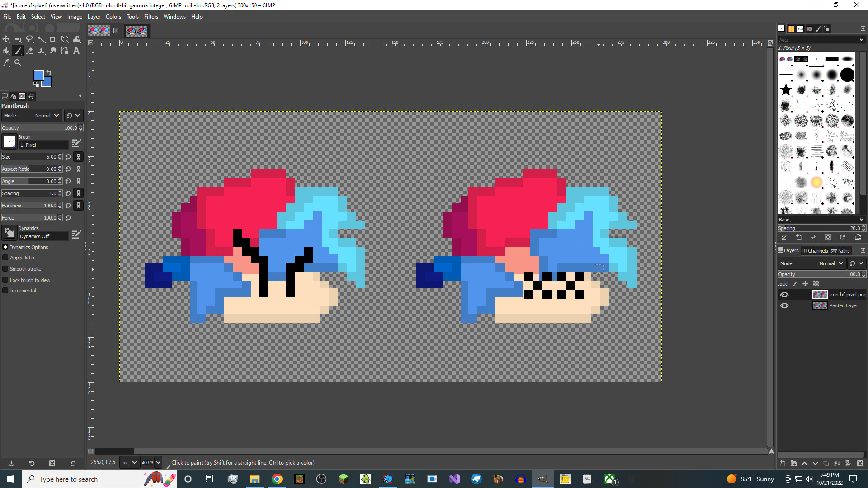The image size is (868, 488).
Task: Delete the selected brush via trash button
Action: [x=828, y=237]
